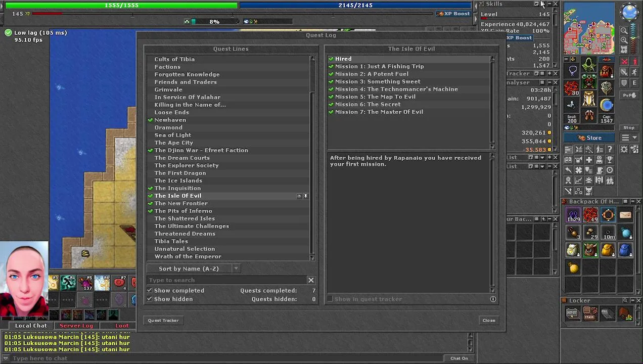Switch to Local Chat tab
Viewport: 643px width, 364px height.
point(31,326)
